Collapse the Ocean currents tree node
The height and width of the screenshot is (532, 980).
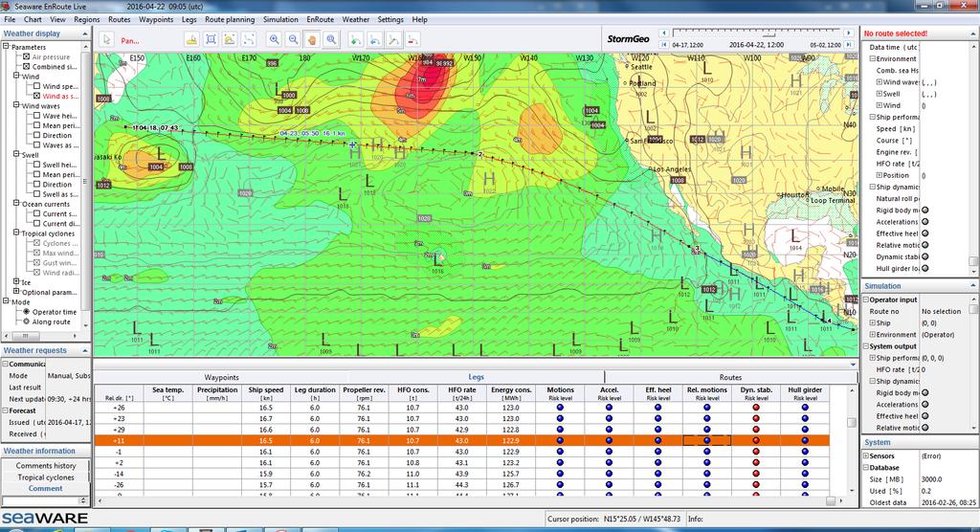click(x=17, y=203)
